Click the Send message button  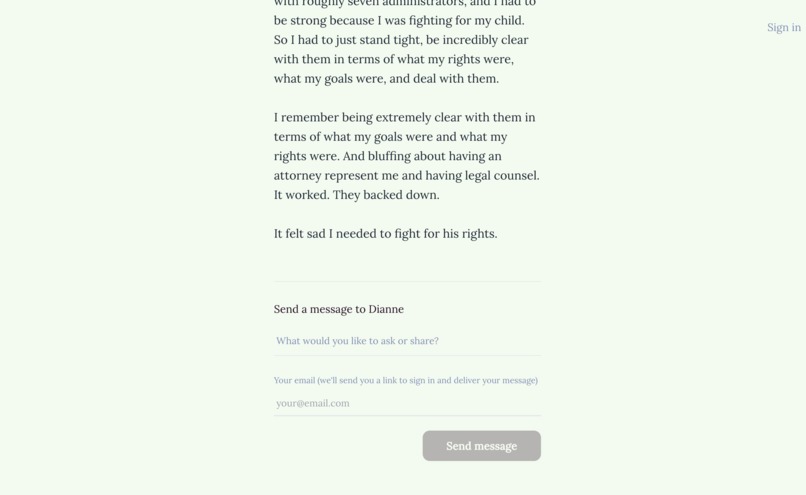(482, 446)
